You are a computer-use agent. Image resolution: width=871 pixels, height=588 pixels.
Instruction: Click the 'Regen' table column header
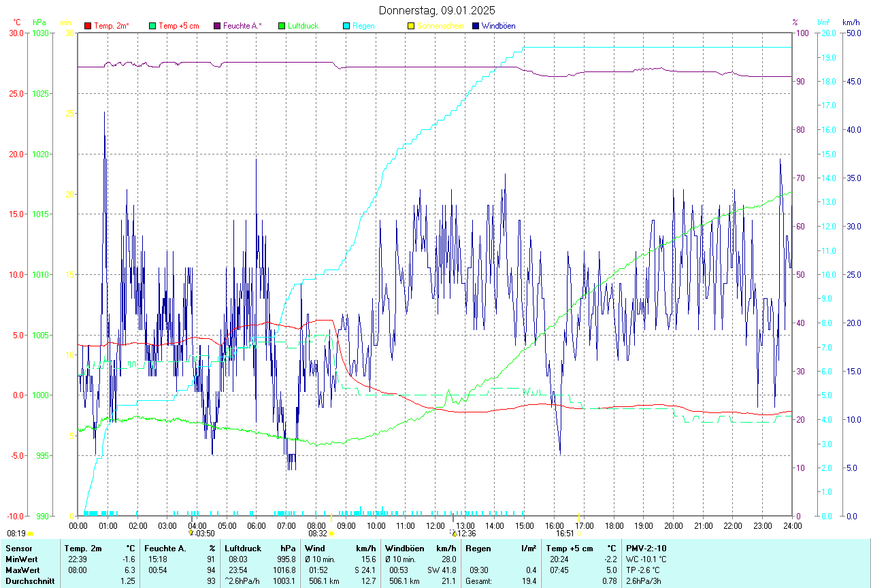pos(478,549)
